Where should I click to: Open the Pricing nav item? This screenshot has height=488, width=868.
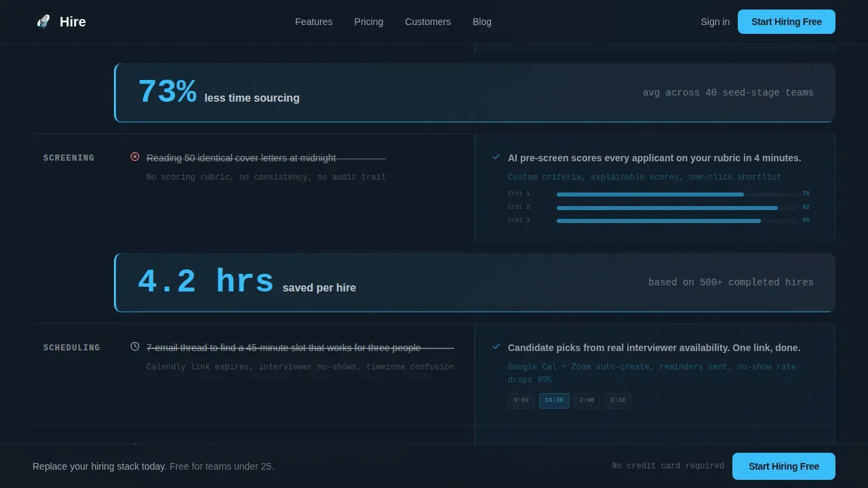pos(369,22)
